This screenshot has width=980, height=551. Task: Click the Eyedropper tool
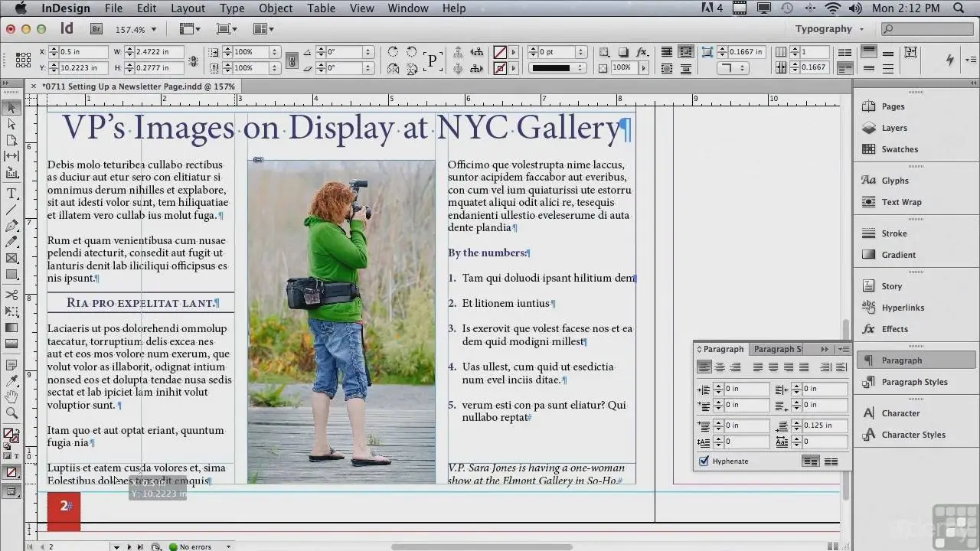[11, 380]
